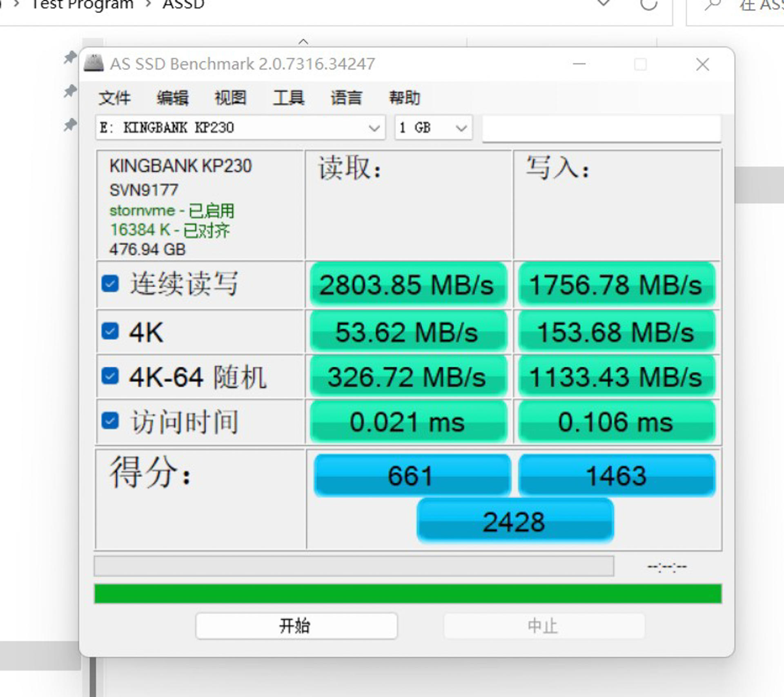Click the minimize icon of the benchmark window
This screenshot has height=697, width=784.
tap(579, 64)
